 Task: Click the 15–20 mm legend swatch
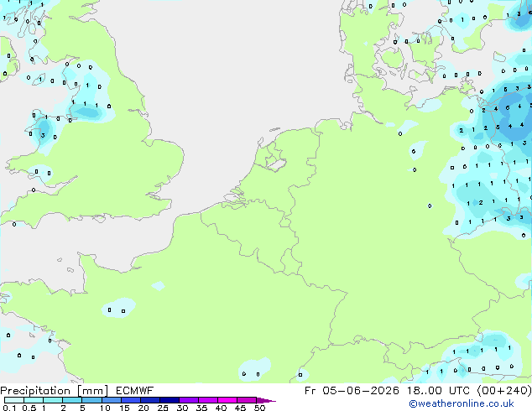tap(130, 400)
